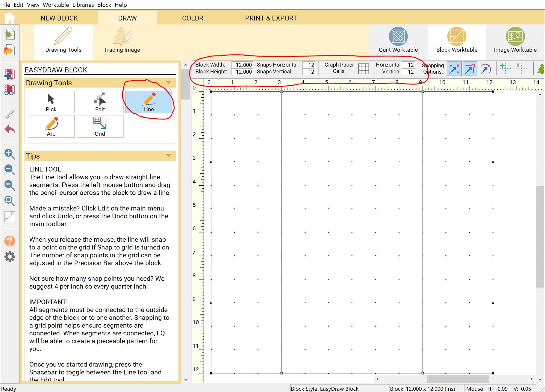Viewport: 545px width, 392px height.
Task: Click Graph Paper Vertical cells field
Action: pos(408,72)
